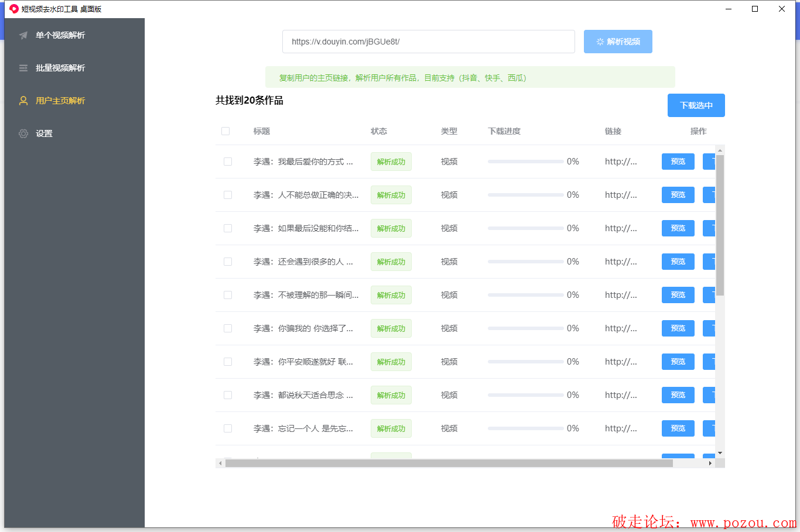Check the row 人不能总做正确的决
This screenshot has width=800, height=532.
tap(228, 195)
